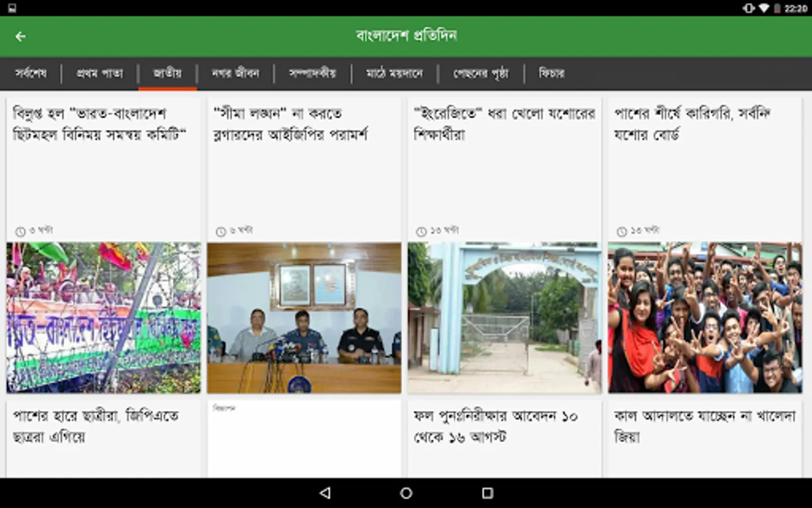
Task: Click the screenshot notification icon in status bar
Action: coord(12,8)
